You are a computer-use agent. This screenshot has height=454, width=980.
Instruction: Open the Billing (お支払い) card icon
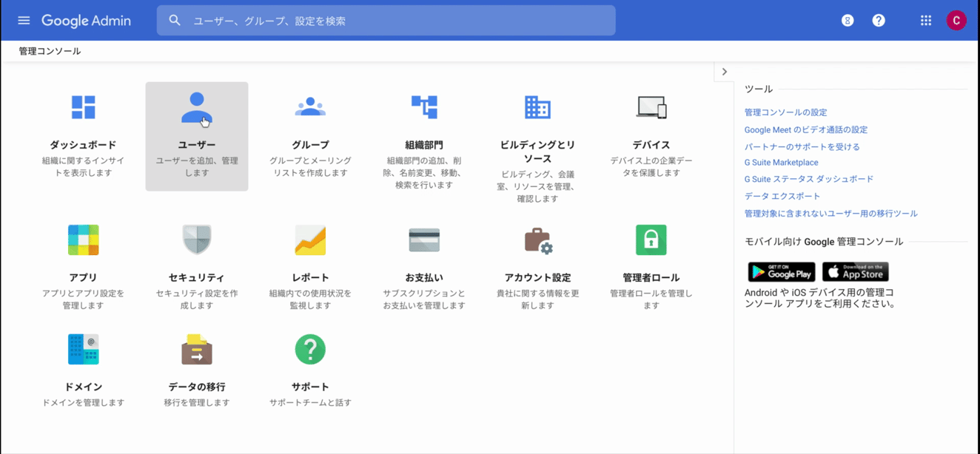click(x=424, y=240)
